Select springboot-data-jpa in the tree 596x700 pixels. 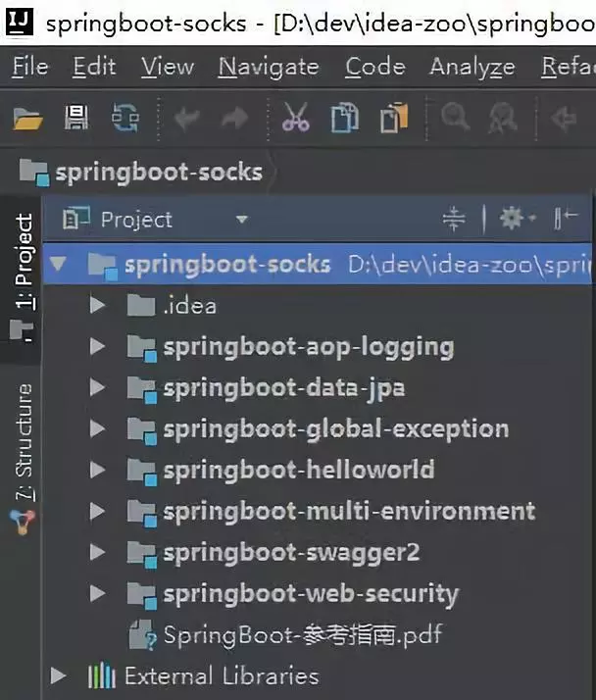point(284,389)
